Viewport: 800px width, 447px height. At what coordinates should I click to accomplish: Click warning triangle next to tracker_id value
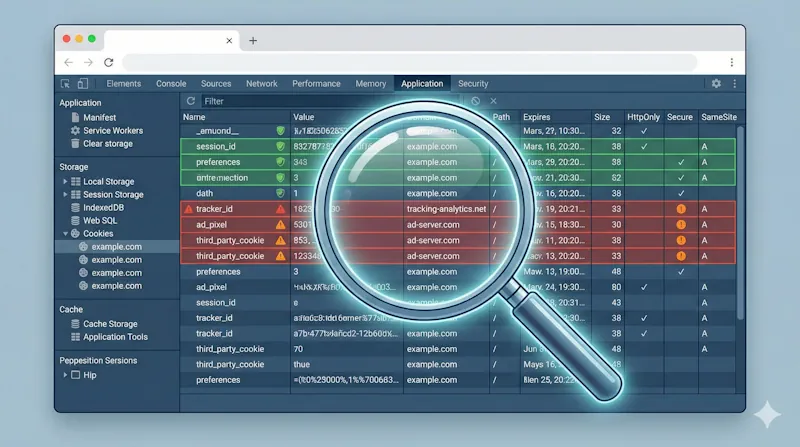click(281, 209)
